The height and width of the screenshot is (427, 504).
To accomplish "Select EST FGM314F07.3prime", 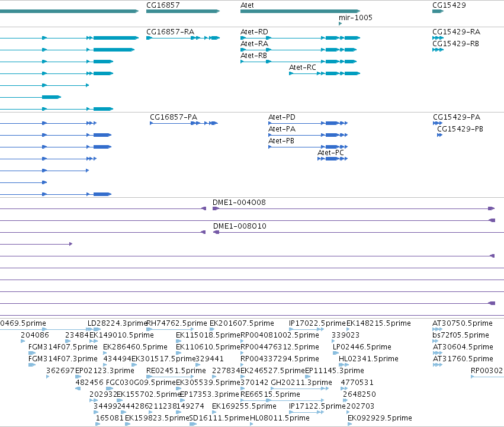I will click(x=63, y=359).
